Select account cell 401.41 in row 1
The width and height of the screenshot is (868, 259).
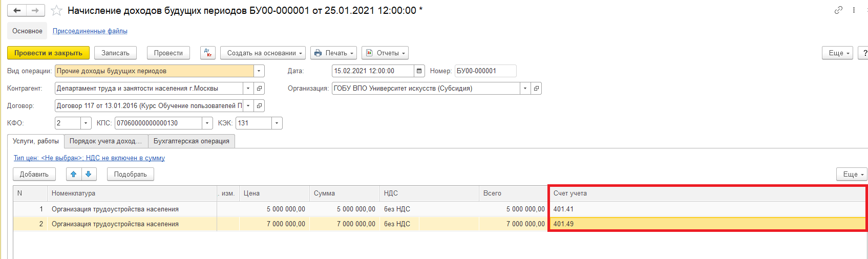click(707, 209)
